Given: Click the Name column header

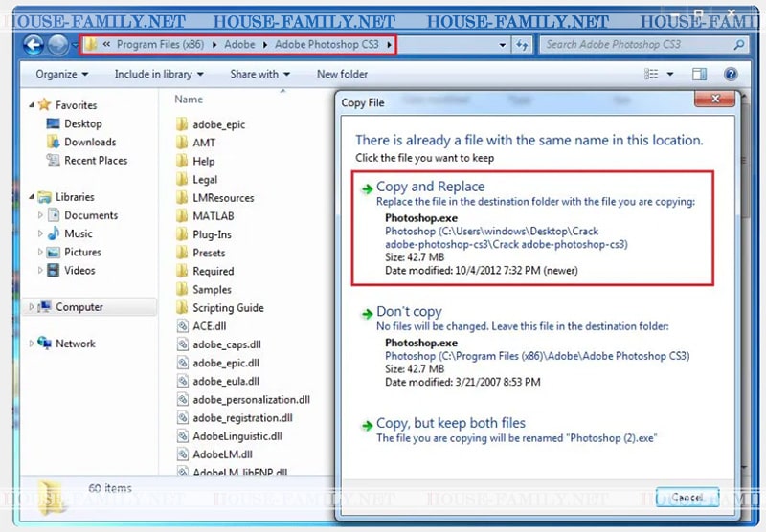Looking at the screenshot, I should tap(189, 100).
